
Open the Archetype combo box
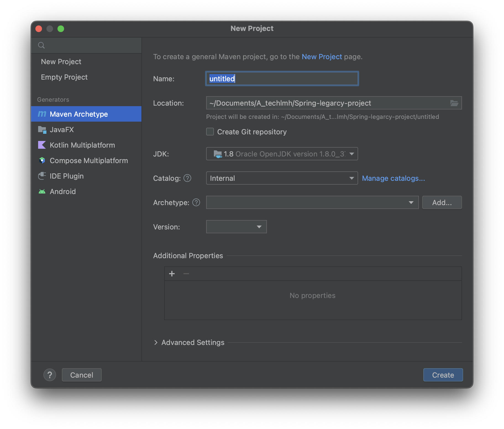[x=313, y=203]
